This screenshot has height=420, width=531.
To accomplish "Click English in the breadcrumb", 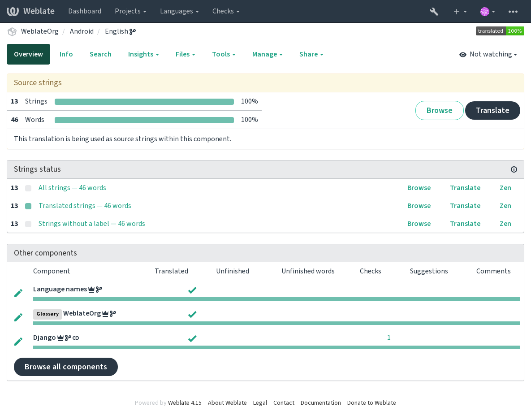I will click(x=117, y=31).
